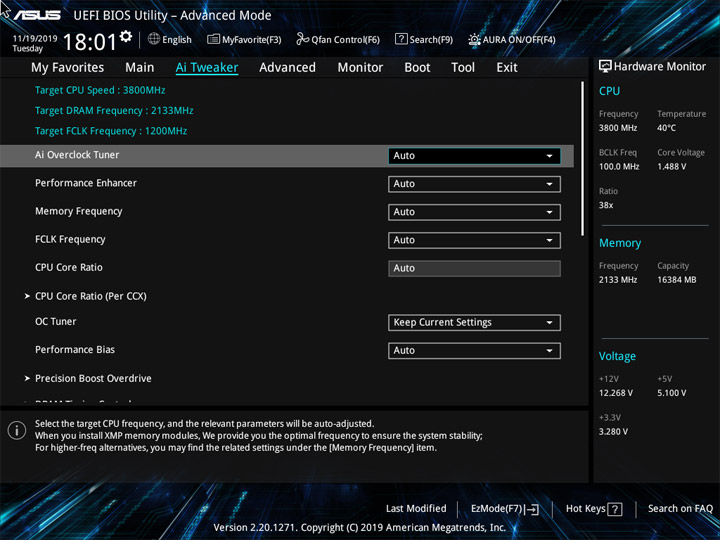Image resolution: width=720 pixels, height=540 pixels.
Task: Click the MyFavorite list icon
Action: [213, 39]
